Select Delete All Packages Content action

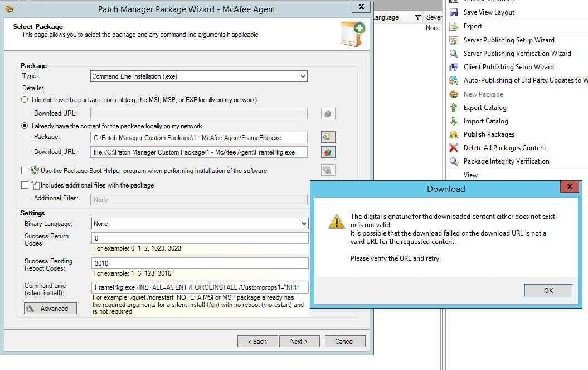coord(505,148)
